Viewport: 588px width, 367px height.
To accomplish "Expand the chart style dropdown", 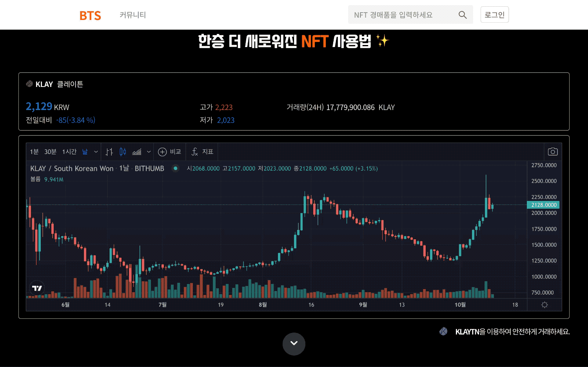I will [x=149, y=152].
